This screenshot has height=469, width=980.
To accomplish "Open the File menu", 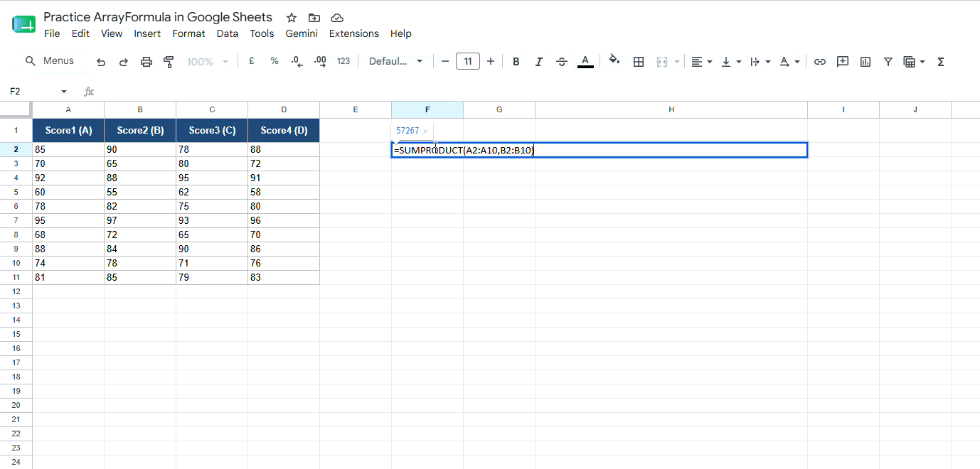I will click(x=52, y=33).
